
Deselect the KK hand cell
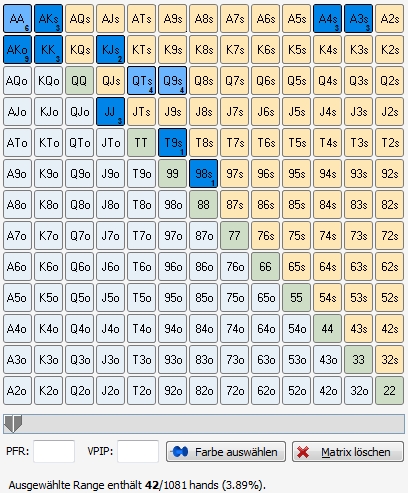tap(48, 50)
